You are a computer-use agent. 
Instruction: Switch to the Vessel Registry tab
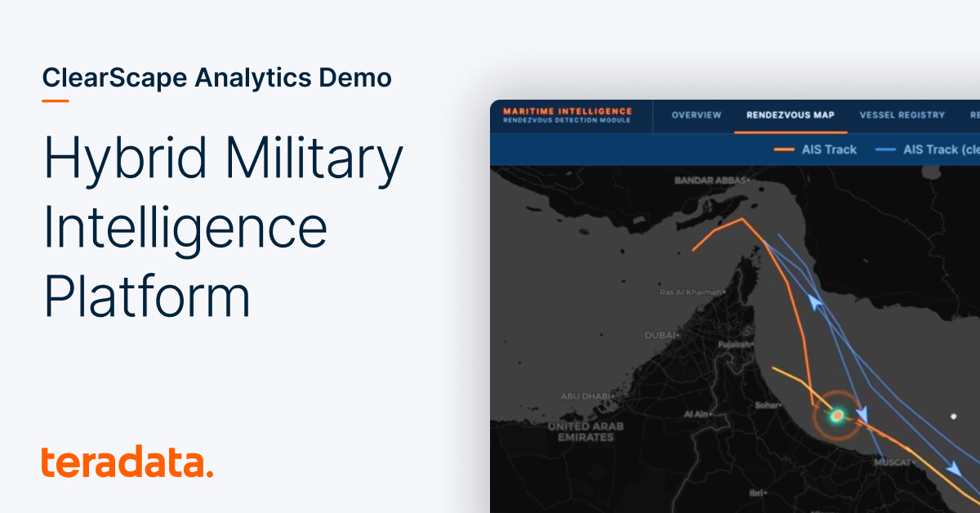(x=902, y=115)
